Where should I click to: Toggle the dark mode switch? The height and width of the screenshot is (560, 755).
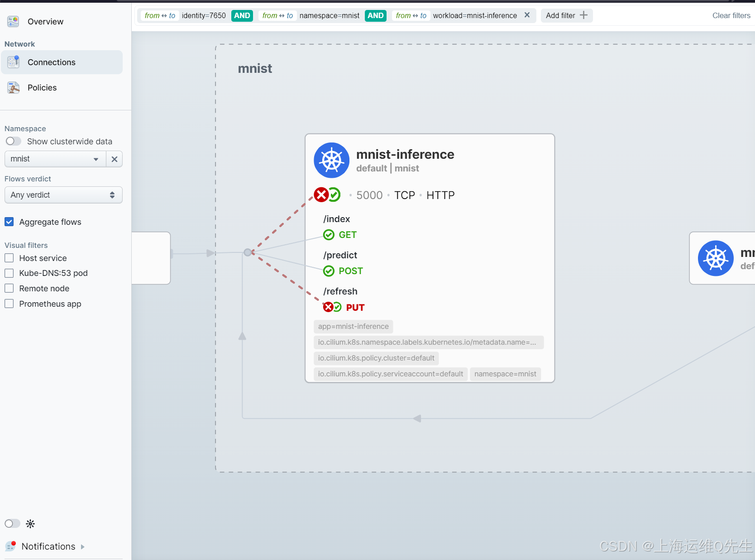click(12, 524)
